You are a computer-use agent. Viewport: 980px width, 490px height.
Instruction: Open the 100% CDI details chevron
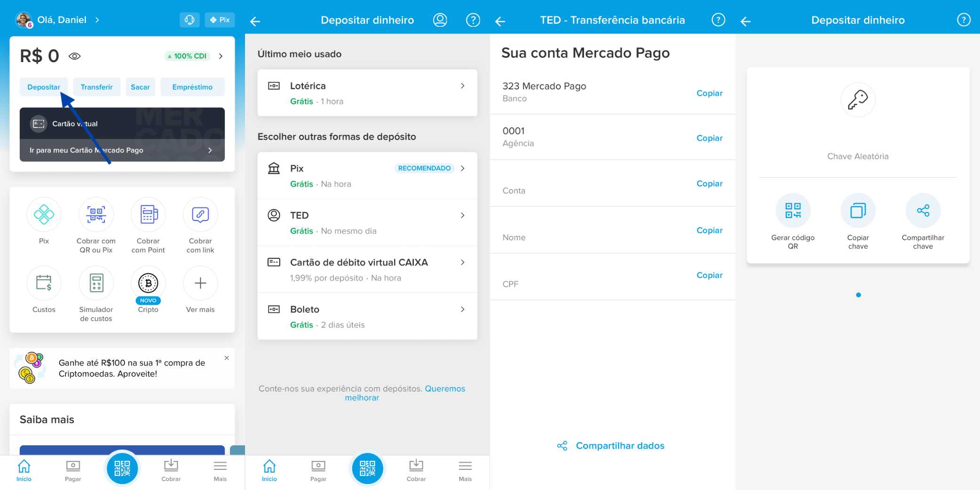pos(221,56)
